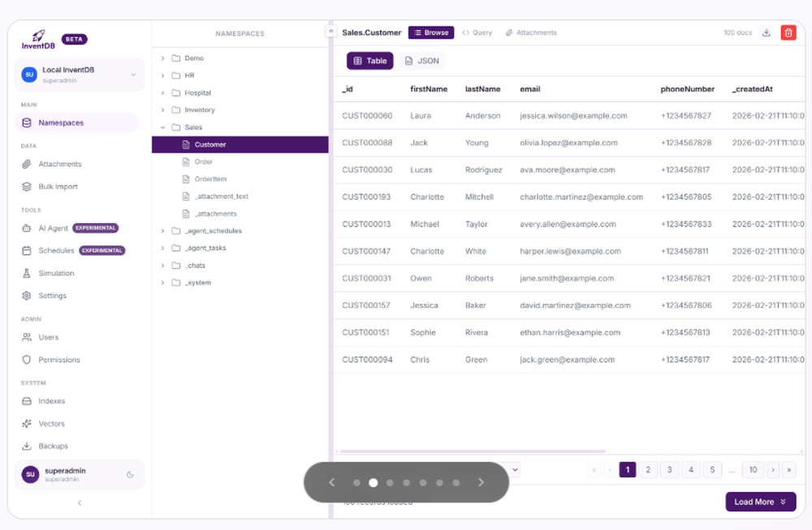Open Indexes under System
The height and width of the screenshot is (530, 812).
click(51, 401)
